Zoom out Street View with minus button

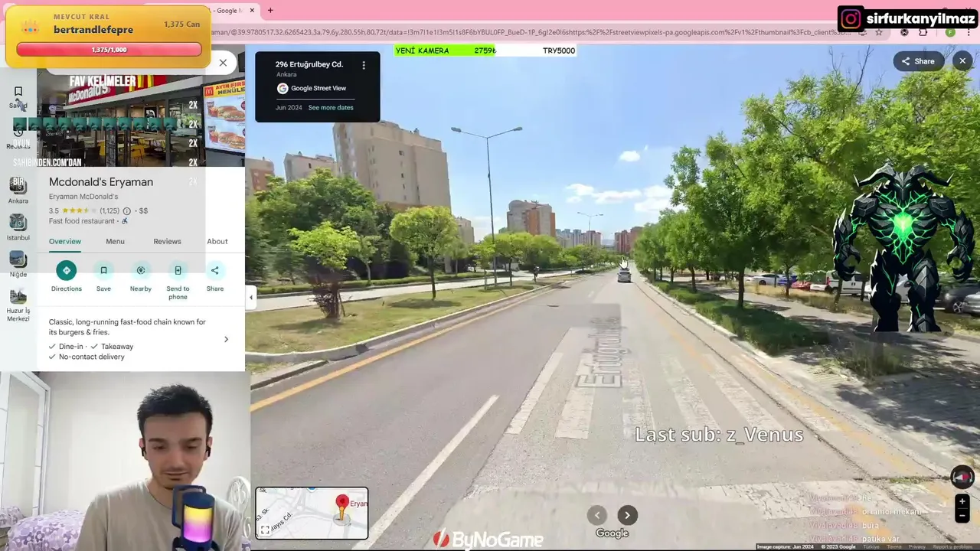click(x=962, y=516)
